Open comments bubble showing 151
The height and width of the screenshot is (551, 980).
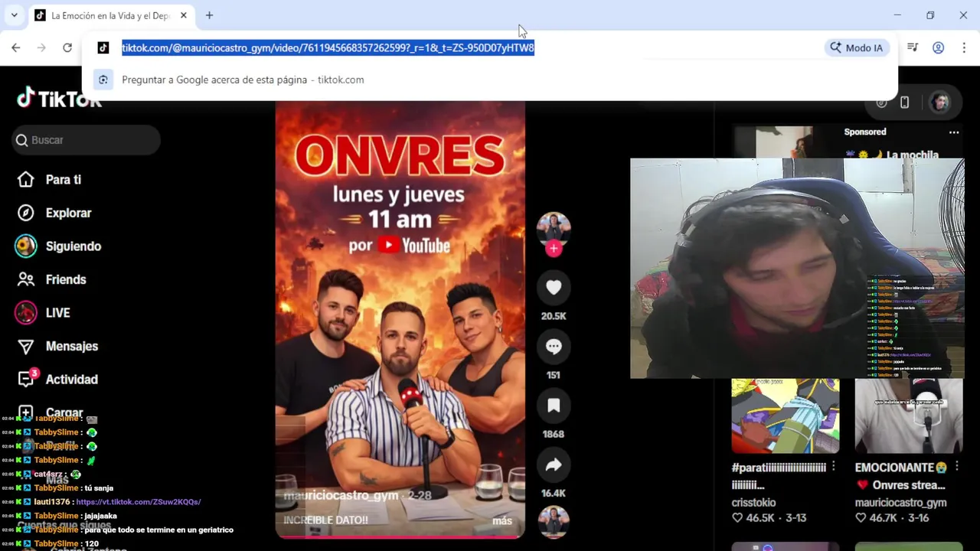point(554,347)
